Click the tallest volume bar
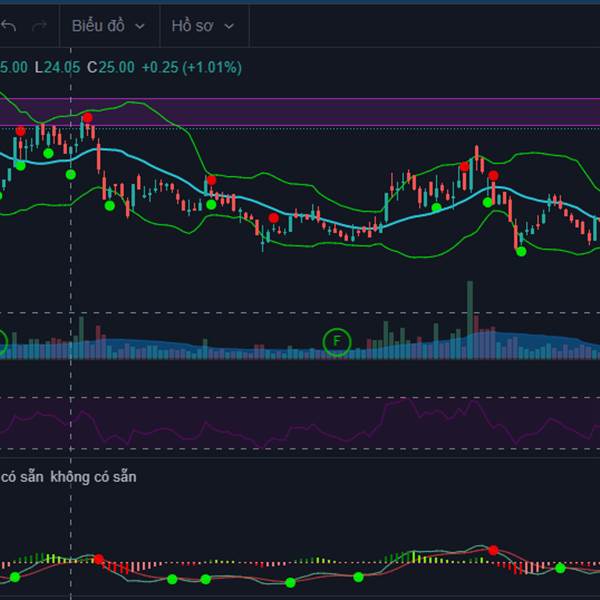The image size is (600, 600). click(470, 320)
